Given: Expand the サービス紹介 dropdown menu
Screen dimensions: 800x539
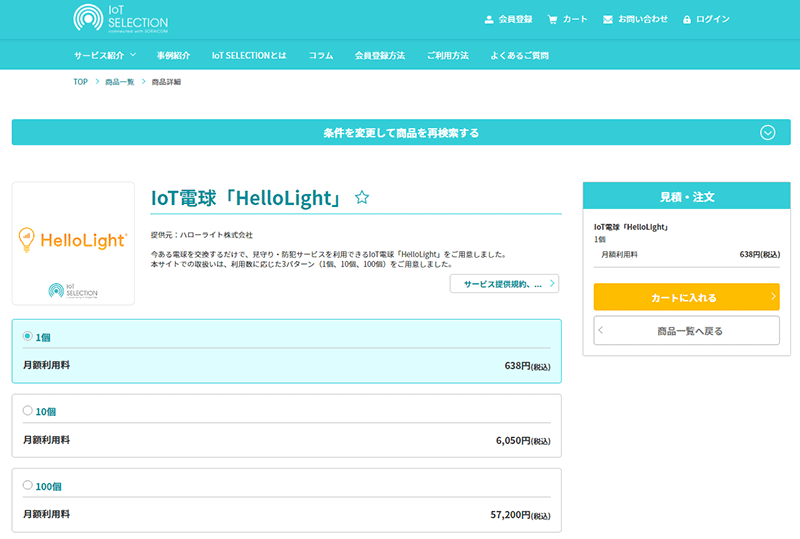Looking at the screenshot, I should [x=105, y=55].
